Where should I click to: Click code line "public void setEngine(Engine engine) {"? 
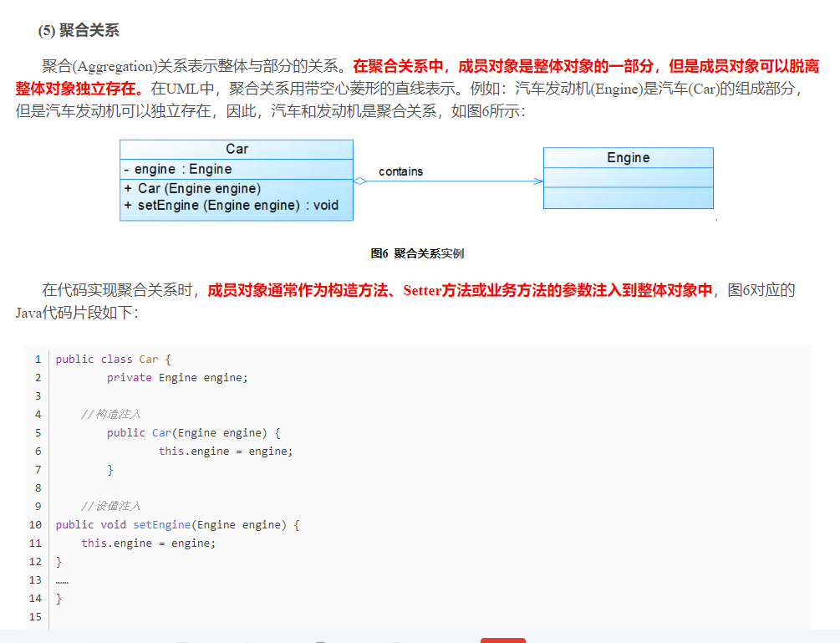click(177, 525)
